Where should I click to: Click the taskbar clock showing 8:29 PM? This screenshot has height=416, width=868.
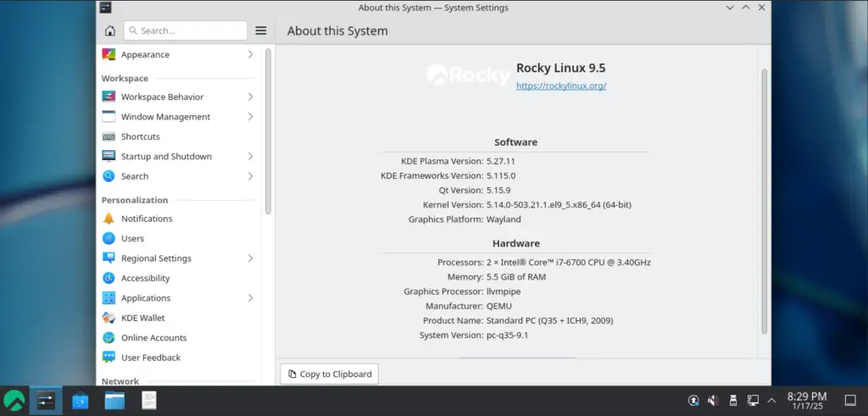pyautogui.click(x=807, y=401)
